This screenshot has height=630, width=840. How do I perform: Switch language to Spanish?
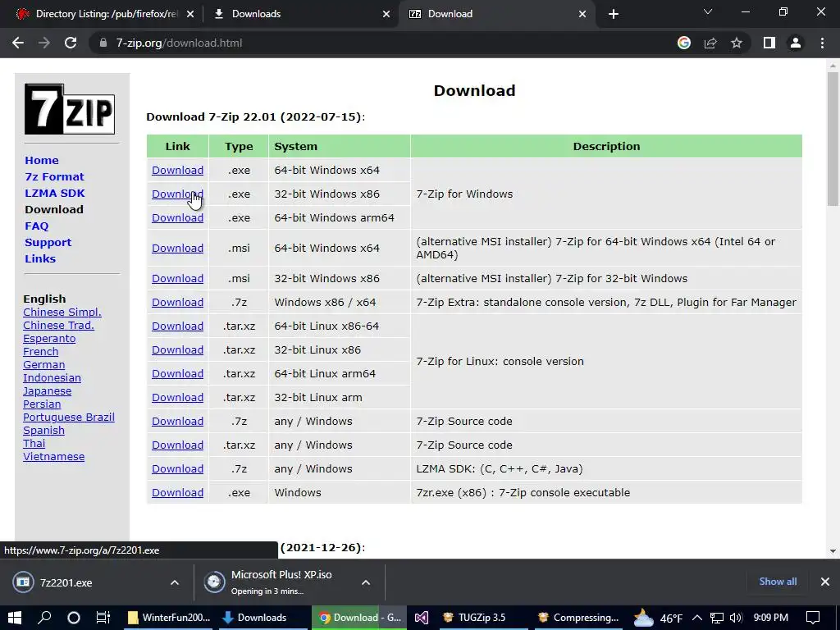click(44, 430)
